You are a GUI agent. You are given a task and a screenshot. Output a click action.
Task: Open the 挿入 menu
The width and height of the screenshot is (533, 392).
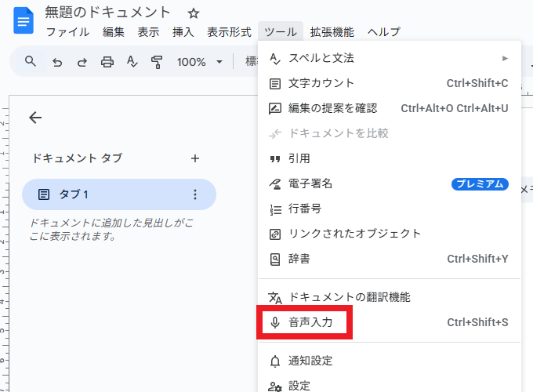click(x=183, y=32)
